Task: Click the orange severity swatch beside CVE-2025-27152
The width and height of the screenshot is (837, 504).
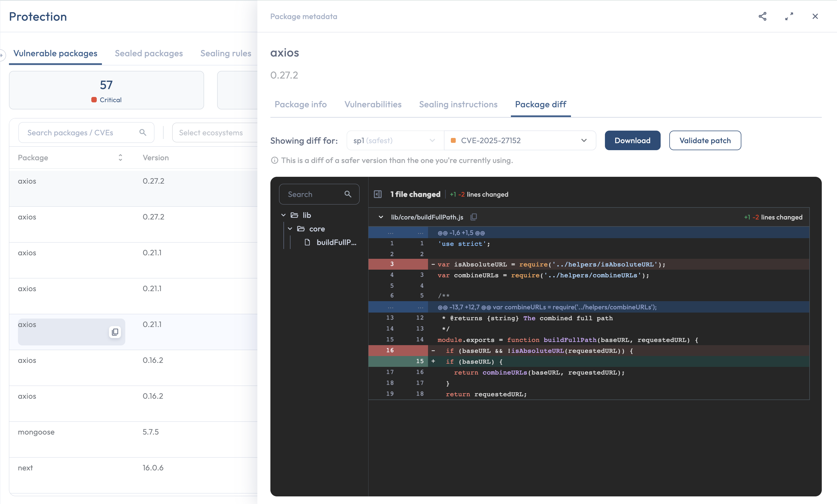Action: (x=453, y=140)
